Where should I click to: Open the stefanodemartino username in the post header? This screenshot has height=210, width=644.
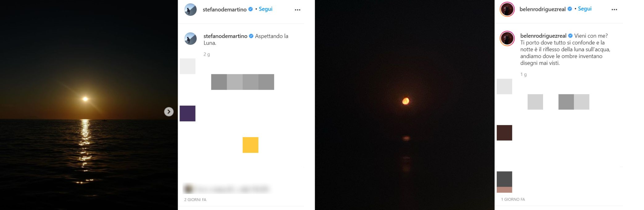coord(225,9)
